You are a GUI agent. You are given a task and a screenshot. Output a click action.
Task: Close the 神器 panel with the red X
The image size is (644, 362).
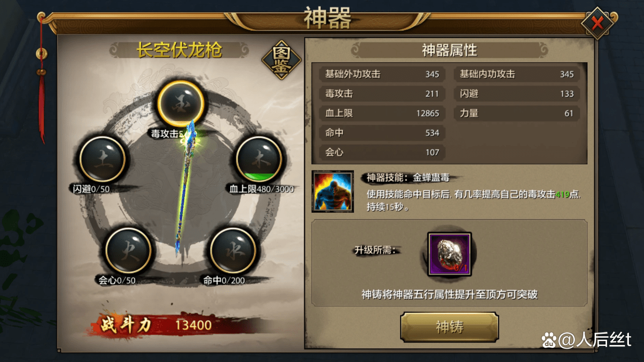597,23
